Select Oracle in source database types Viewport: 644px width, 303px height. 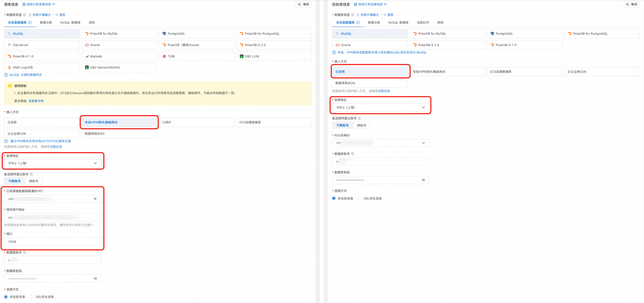point(119,45)
